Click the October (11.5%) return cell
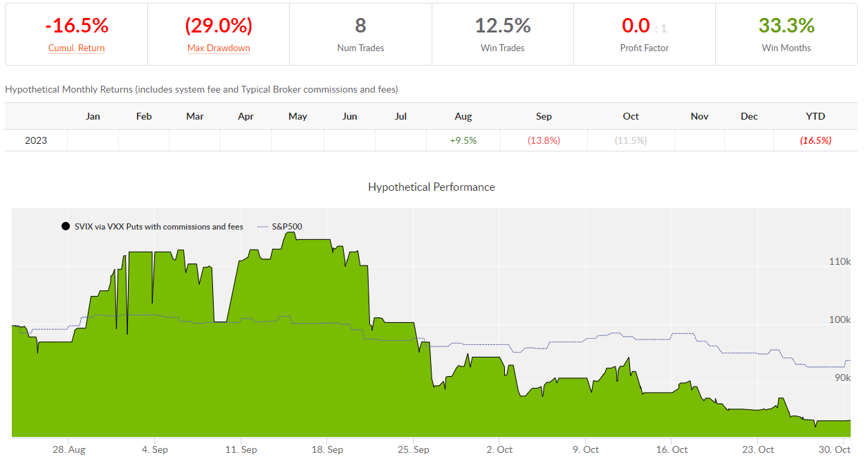 [630, 140]
